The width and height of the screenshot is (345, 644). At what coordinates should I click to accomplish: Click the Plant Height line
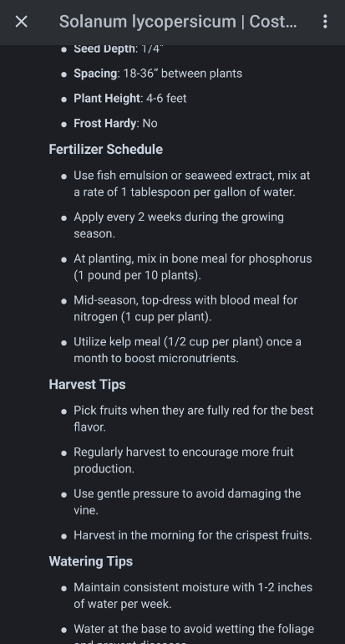tap(130, 99)
